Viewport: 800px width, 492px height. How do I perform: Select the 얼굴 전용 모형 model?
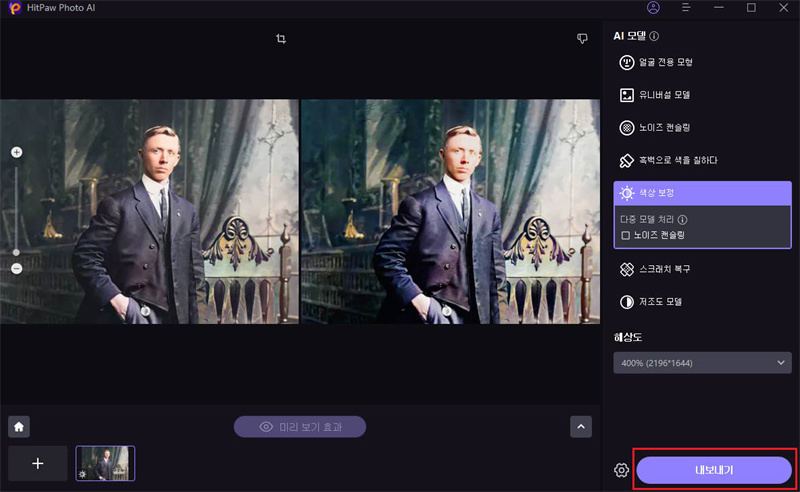[x=702, y=62]
